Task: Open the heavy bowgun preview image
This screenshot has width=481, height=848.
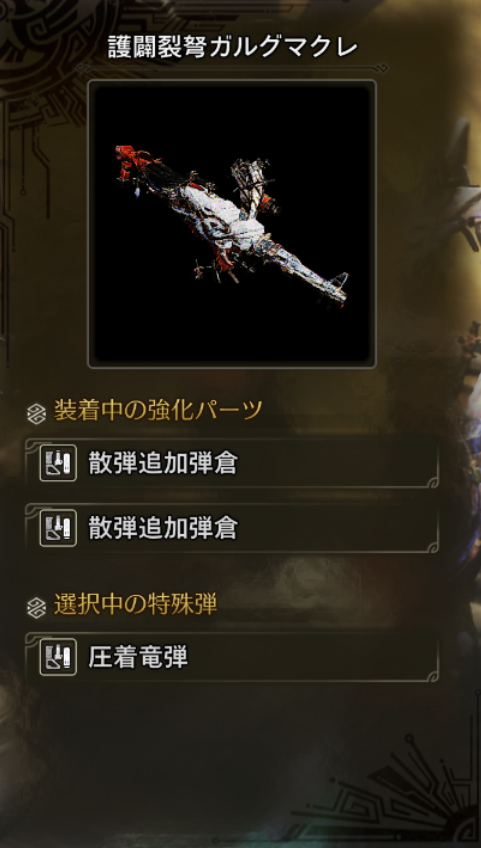Action: coord(232,224)
